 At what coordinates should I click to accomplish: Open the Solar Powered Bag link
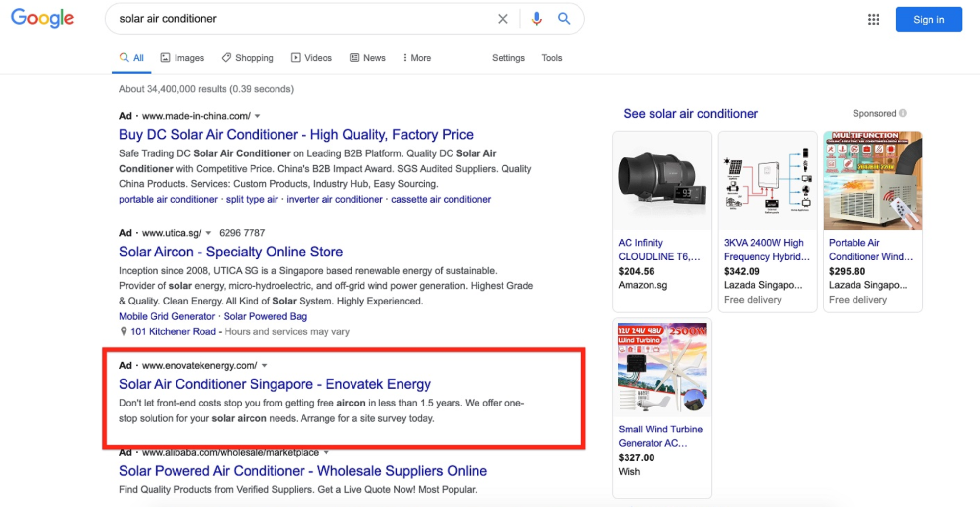265,316
